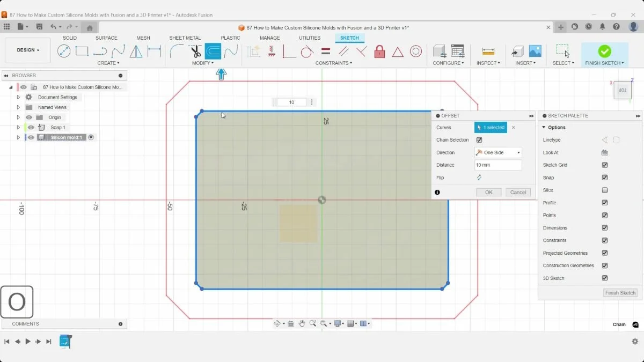Click Finish Sketch button in Sketch Palette
The height and width of the screenshot is (362, 644).
(620, 293)
